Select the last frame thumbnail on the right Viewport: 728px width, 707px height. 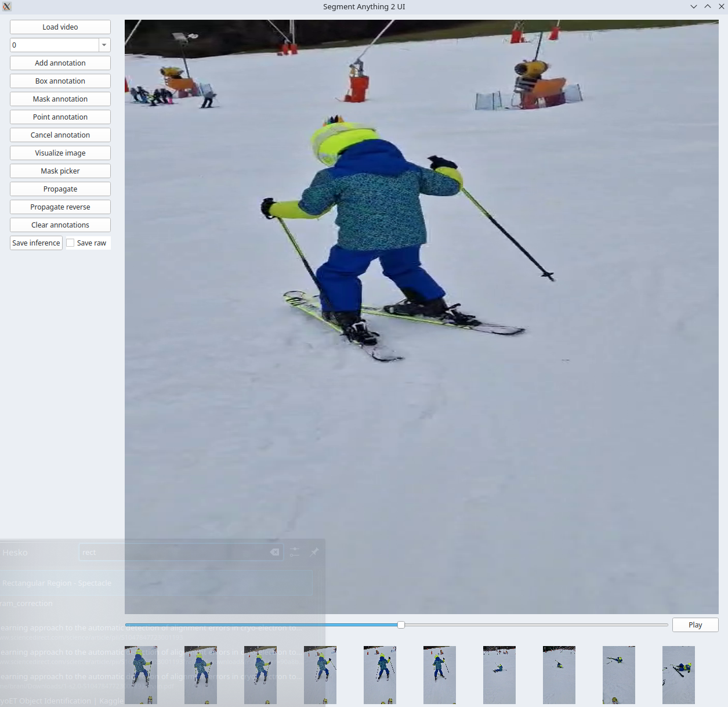tap(678, 675)
